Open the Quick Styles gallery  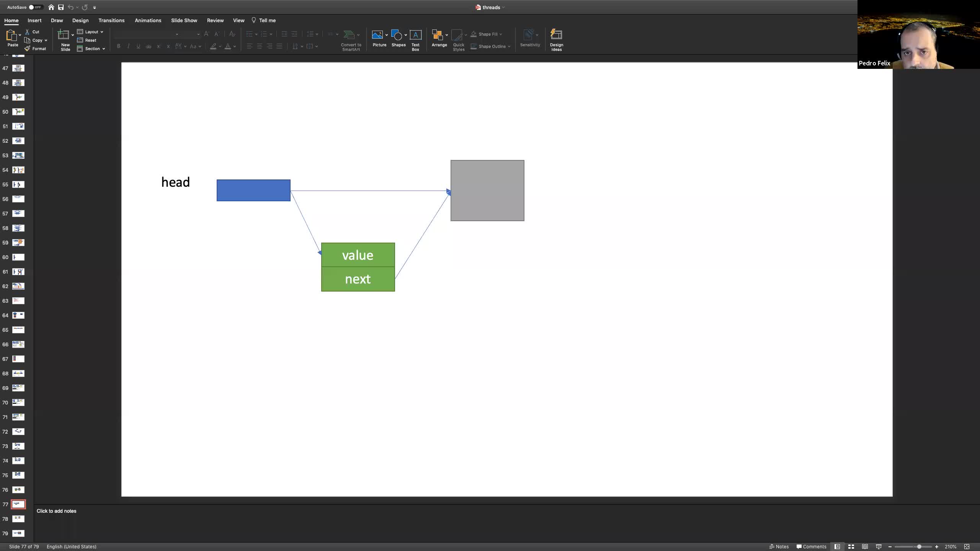[459, 40]
